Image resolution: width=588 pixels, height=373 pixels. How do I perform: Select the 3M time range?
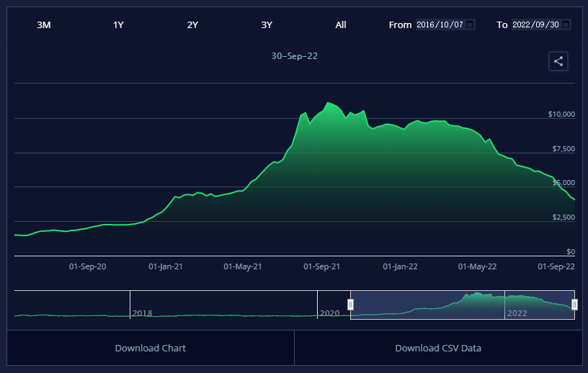(44, 24)
